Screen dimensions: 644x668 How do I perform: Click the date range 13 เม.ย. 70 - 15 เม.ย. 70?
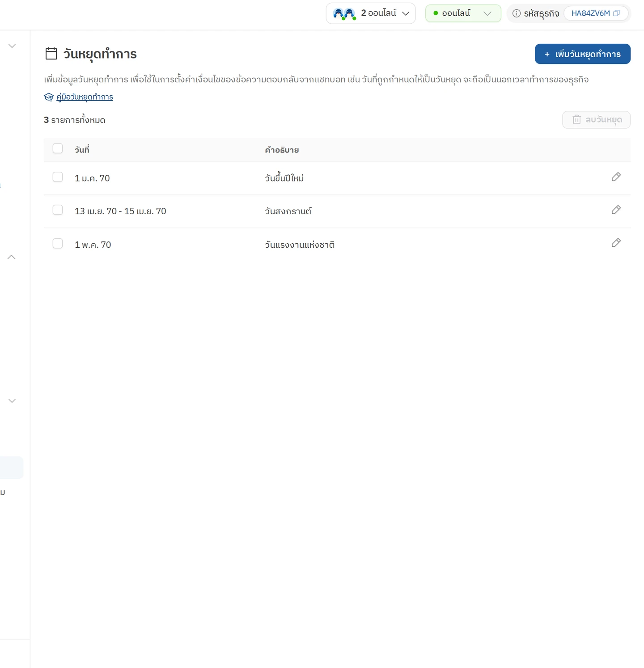click(x=120, y=211)
